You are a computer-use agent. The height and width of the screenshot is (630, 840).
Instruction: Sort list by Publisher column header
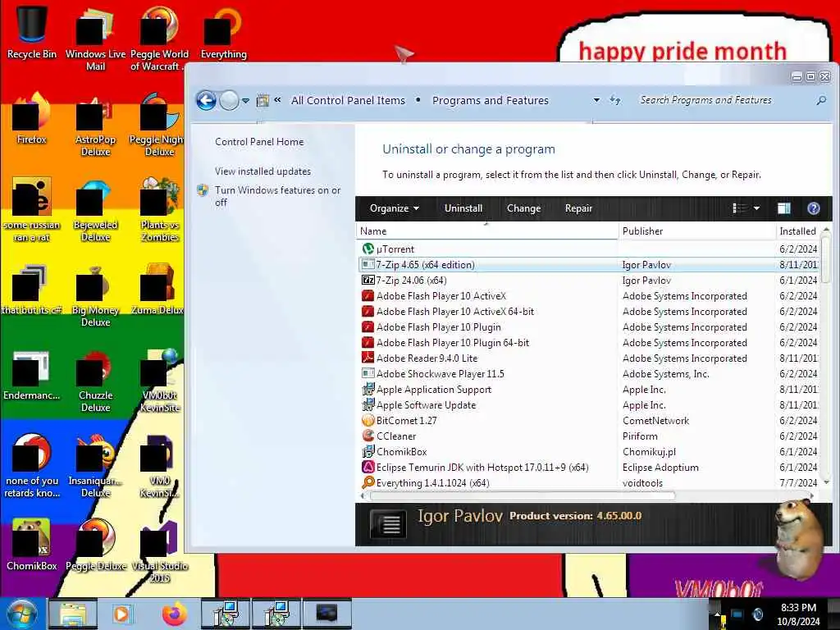coord(696,231)
